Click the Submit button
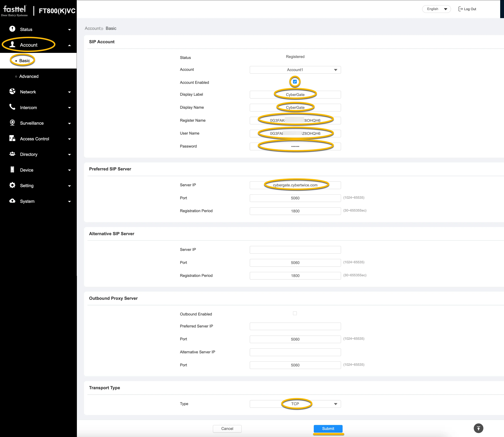The width and height of the screenshot is (504, 437). 328,429
